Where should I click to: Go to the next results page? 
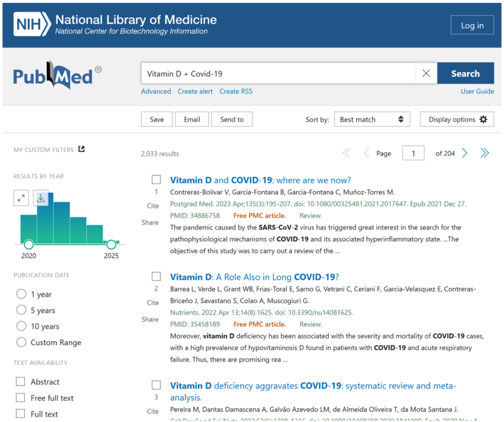click(x=464, y=153)
